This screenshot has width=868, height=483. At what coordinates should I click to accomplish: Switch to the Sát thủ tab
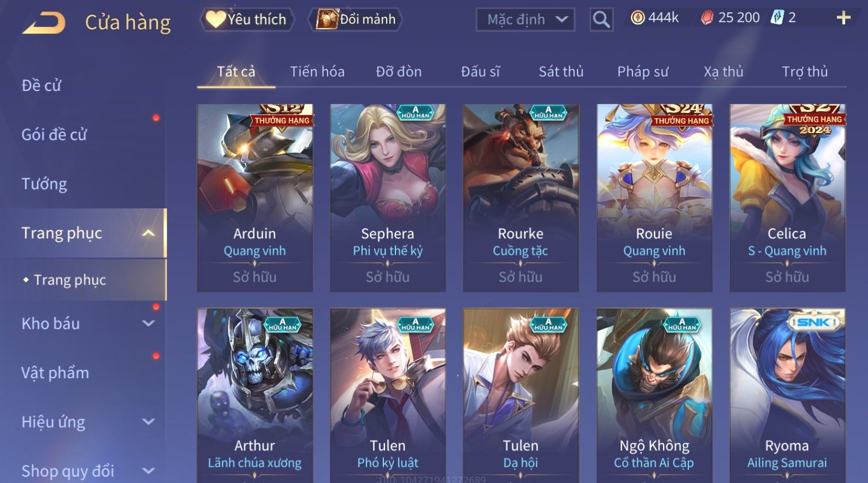[561, 71]
